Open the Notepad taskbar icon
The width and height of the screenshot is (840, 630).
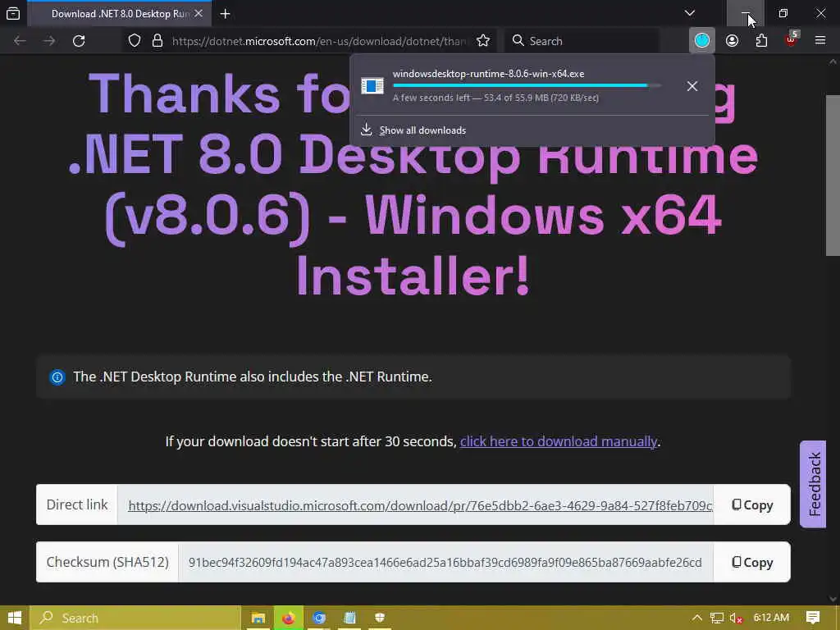point(349,618)
